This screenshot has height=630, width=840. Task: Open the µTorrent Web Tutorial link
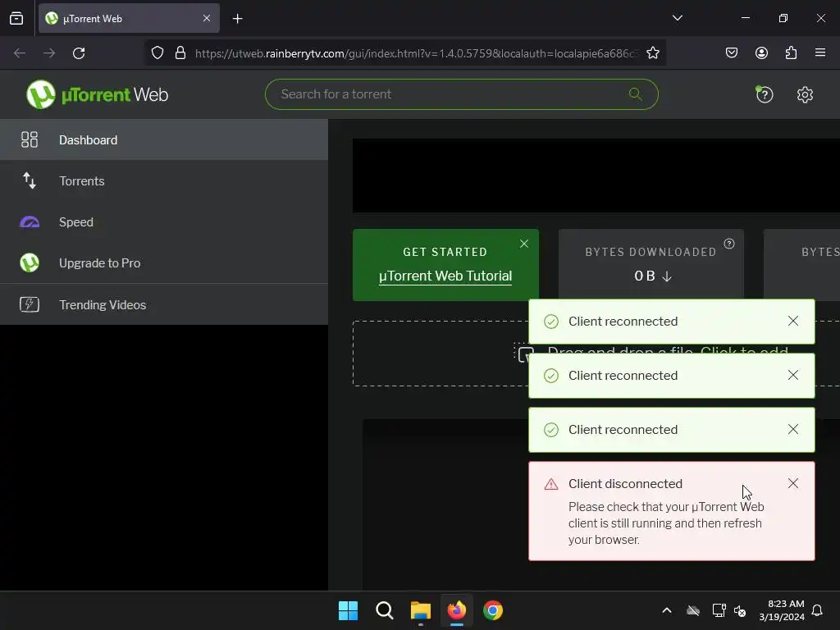click(x=445, y=276)
